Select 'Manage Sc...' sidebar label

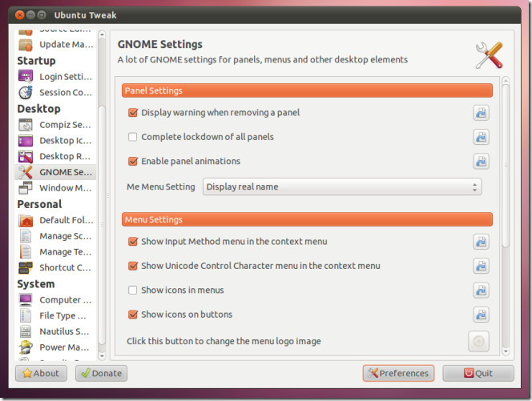pyautogui.click(x=66, y=236)
